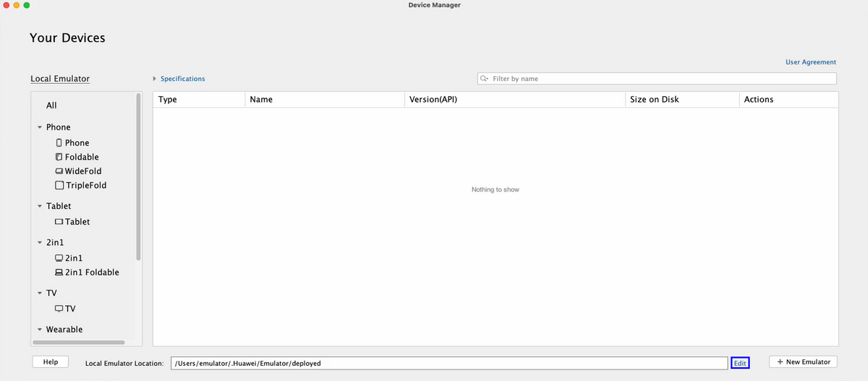Select the Foldable device type icon
The image size is (868, 381).
59,157
